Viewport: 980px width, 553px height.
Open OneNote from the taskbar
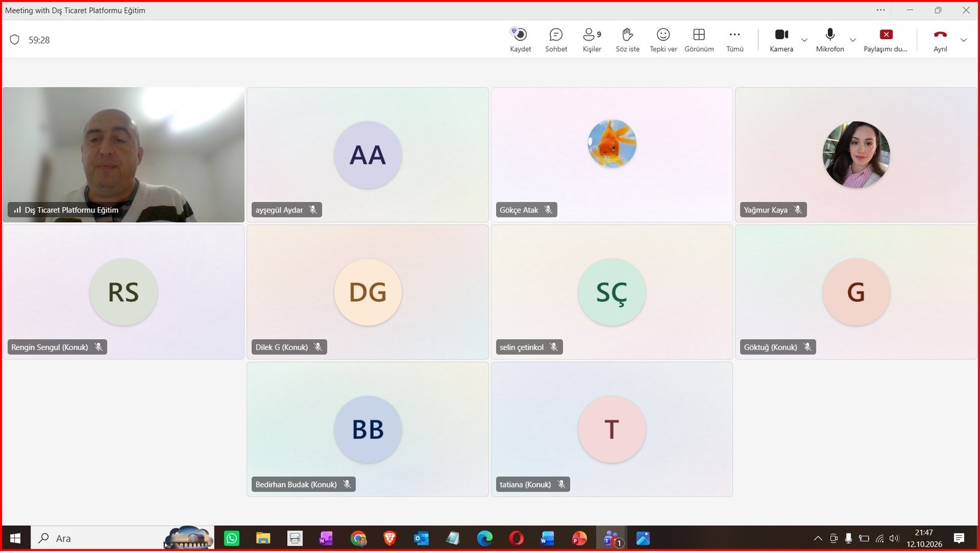click(326, 538)
